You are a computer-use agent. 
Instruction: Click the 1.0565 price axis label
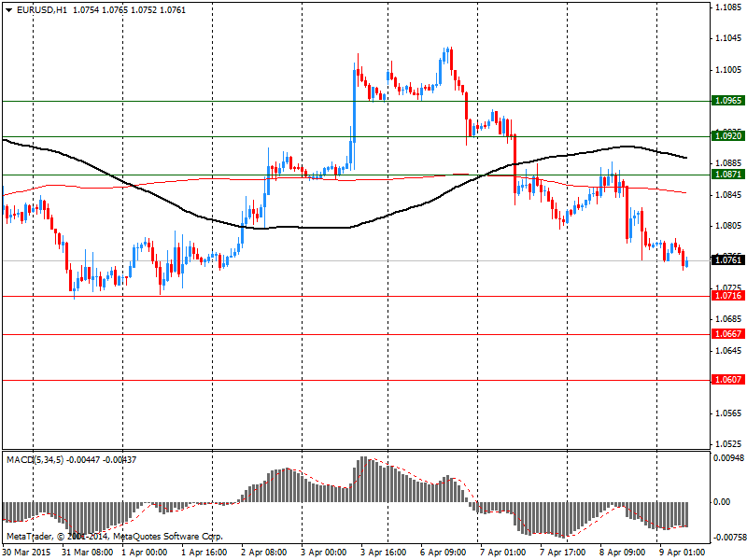point(729,413)
